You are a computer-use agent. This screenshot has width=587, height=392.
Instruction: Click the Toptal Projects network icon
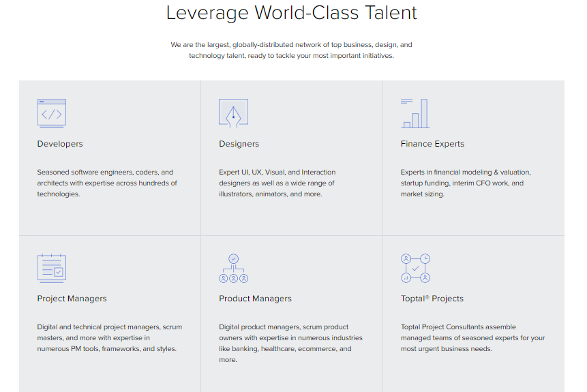click(x=415, y=268)
